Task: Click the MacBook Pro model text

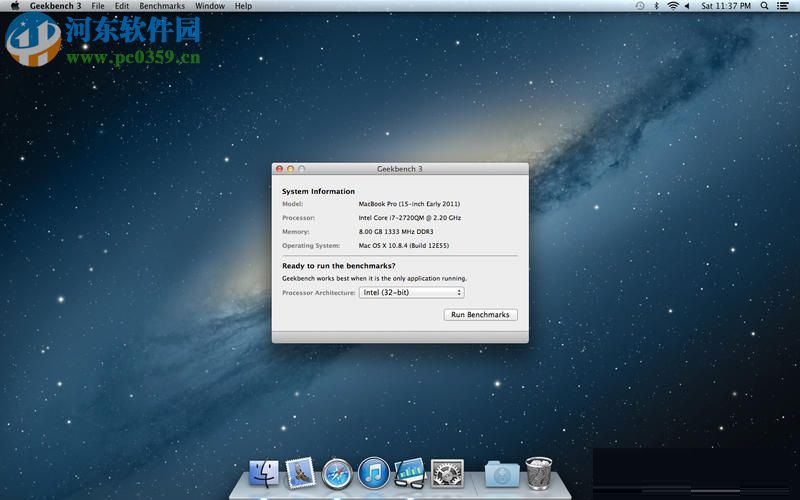Action: pyautogui.click(x=409, y=204)
